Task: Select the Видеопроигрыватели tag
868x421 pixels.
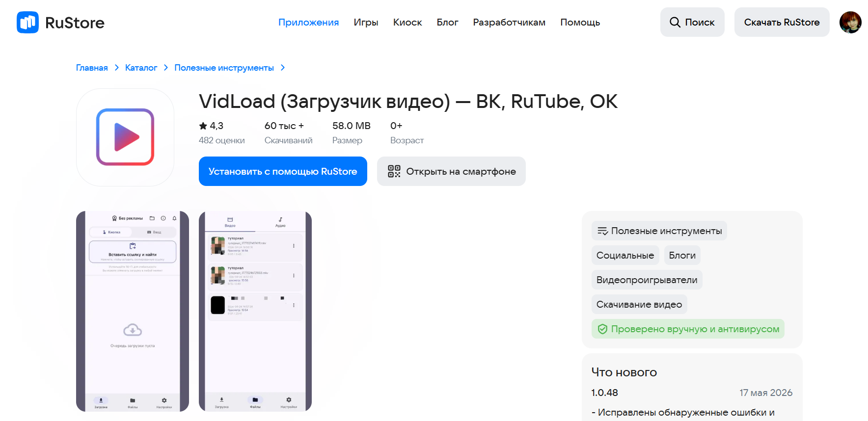Action: [x=647, y=280]
